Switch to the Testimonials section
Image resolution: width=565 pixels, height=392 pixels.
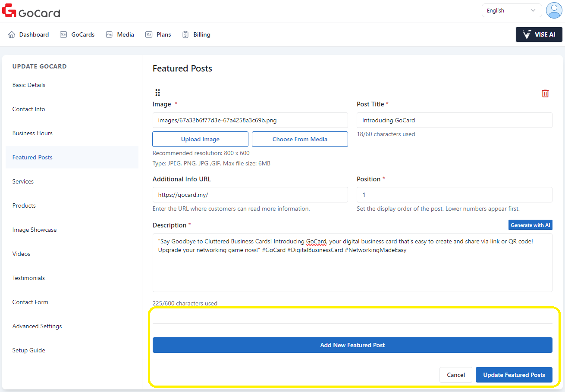tap(28, 278)
